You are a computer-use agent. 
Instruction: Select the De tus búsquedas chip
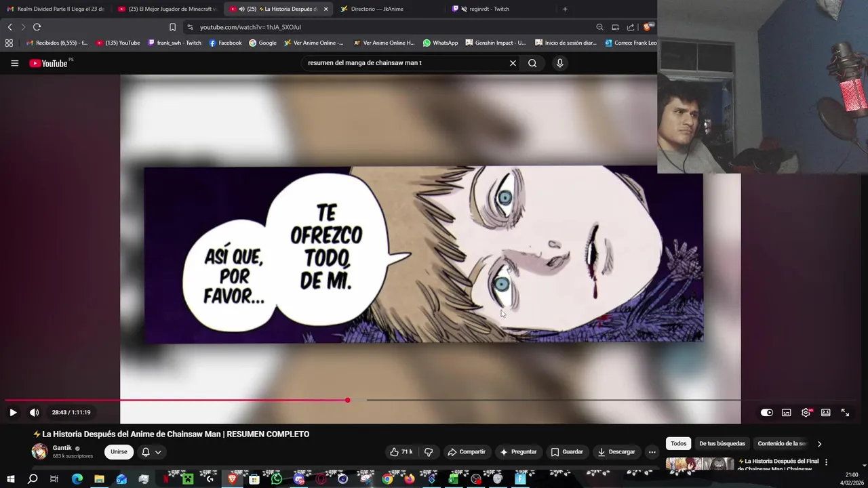[x=722, y=444]
